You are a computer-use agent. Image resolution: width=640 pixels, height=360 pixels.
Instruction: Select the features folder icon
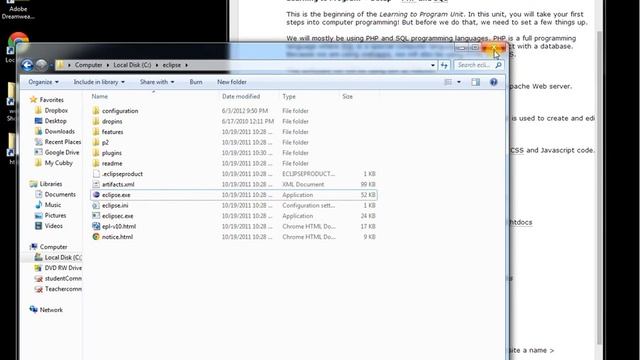[x=96, y=132]
